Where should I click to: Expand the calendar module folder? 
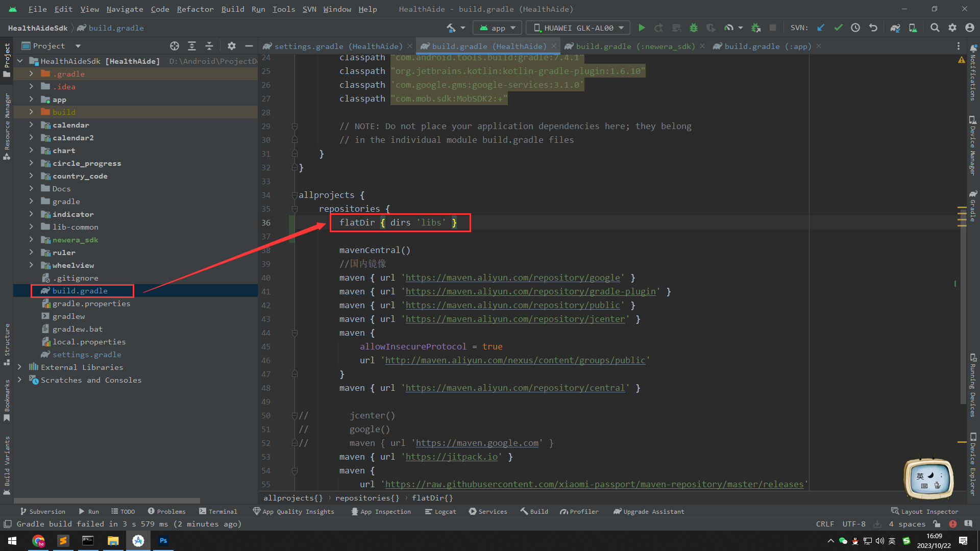click(31, 124)
